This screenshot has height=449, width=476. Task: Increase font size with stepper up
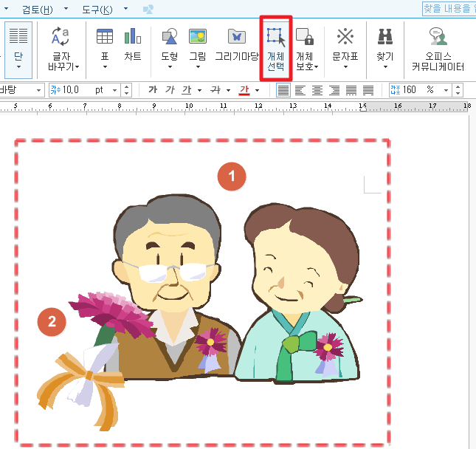(x=127, y=87)
